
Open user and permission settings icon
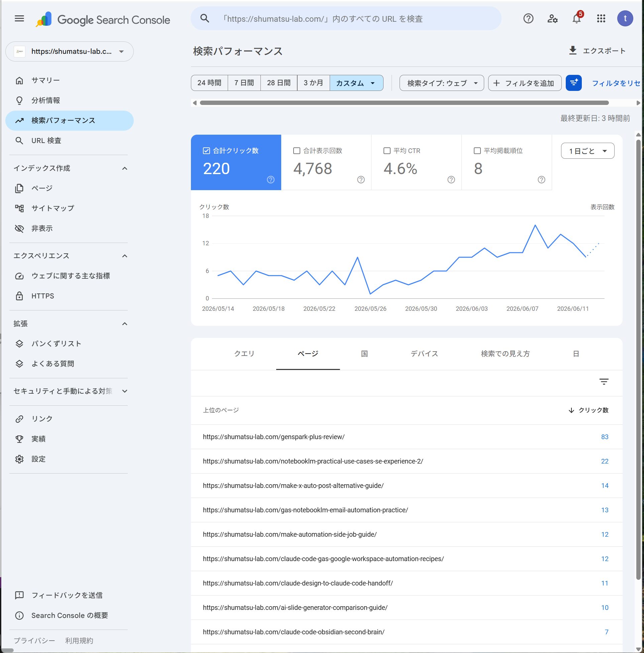(552, 19)
